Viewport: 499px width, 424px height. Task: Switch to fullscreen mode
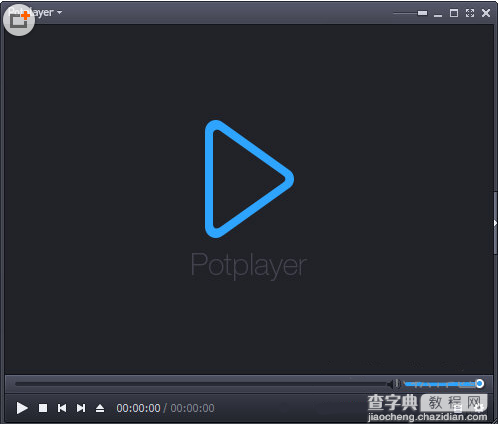[x=470, y=13]
